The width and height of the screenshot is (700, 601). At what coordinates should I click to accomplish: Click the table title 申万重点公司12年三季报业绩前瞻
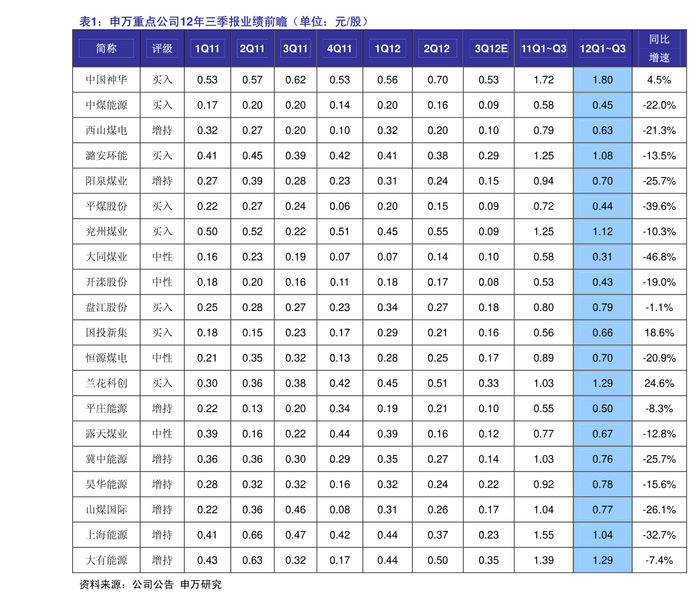click(224, 22)
